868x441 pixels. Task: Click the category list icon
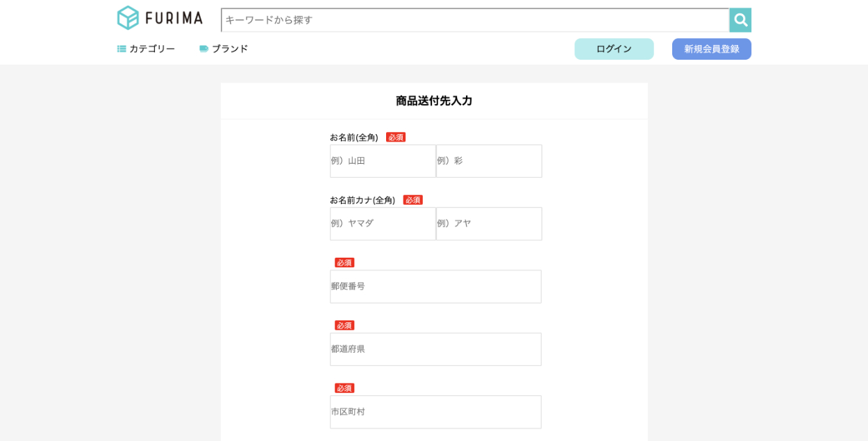pyautogui.click(x=122, y=49)
